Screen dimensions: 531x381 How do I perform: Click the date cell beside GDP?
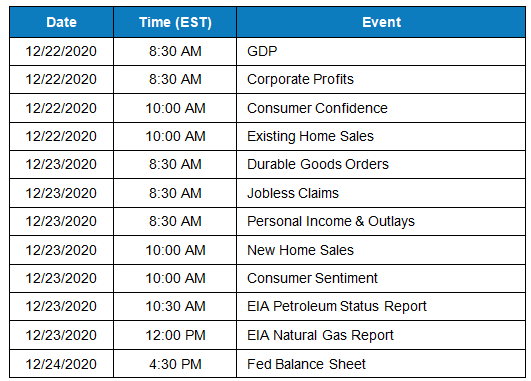click(61, 51)
